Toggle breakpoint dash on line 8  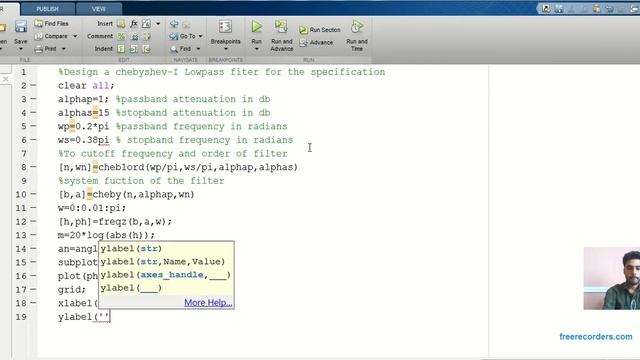pos(33,167)
